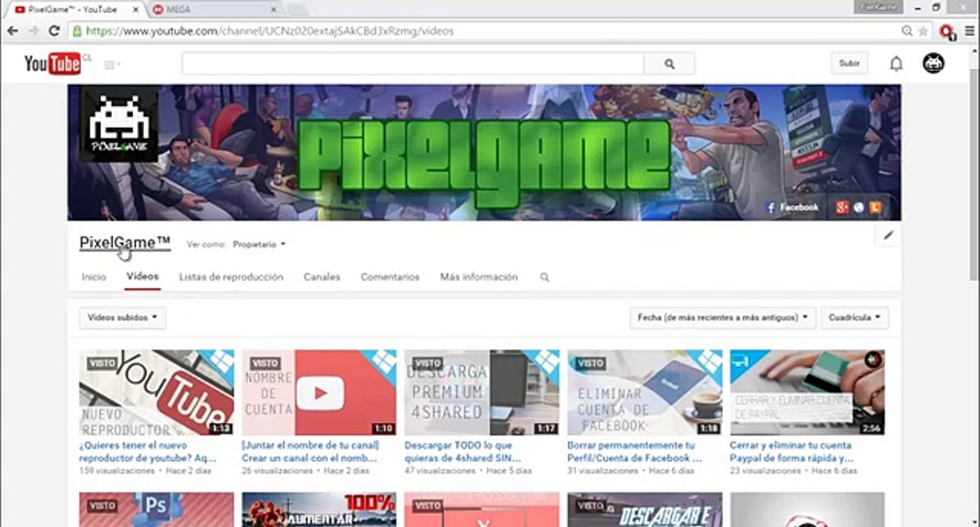
Task: Click the globe website icon on banner
Action: [859, 208]
